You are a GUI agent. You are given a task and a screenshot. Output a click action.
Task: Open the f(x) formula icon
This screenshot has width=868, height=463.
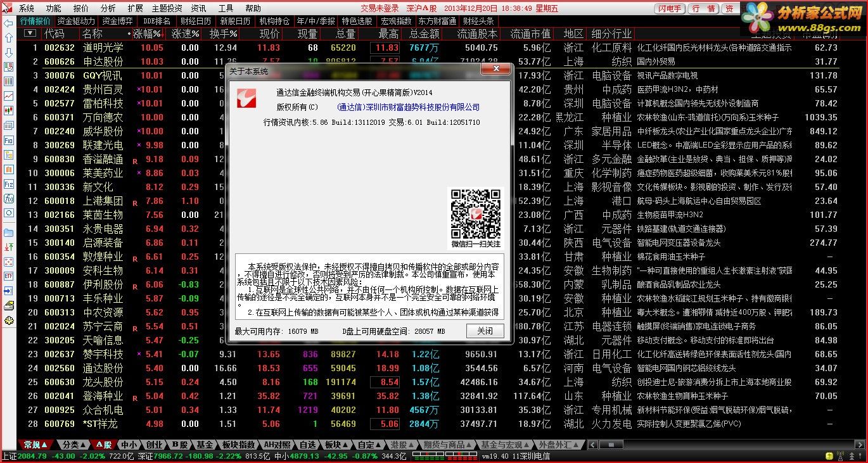8,198
